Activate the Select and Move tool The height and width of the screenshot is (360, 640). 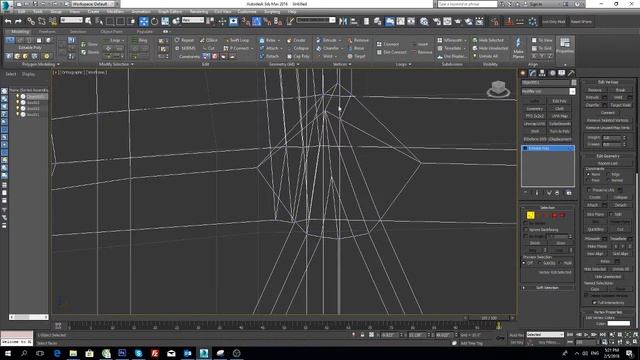(x=144, y=21)
